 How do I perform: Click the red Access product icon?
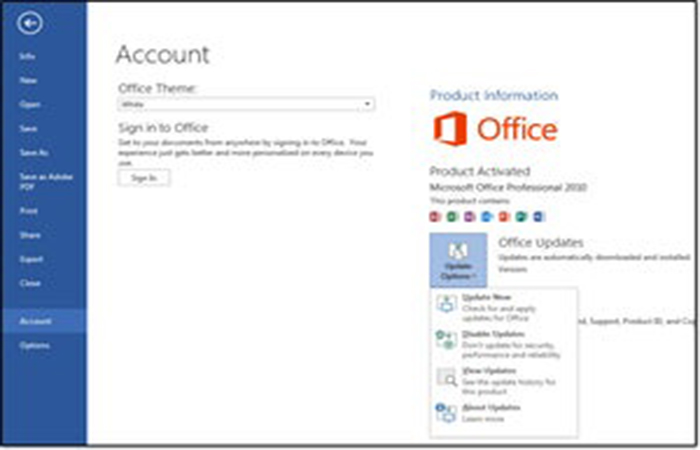point(435,217)
